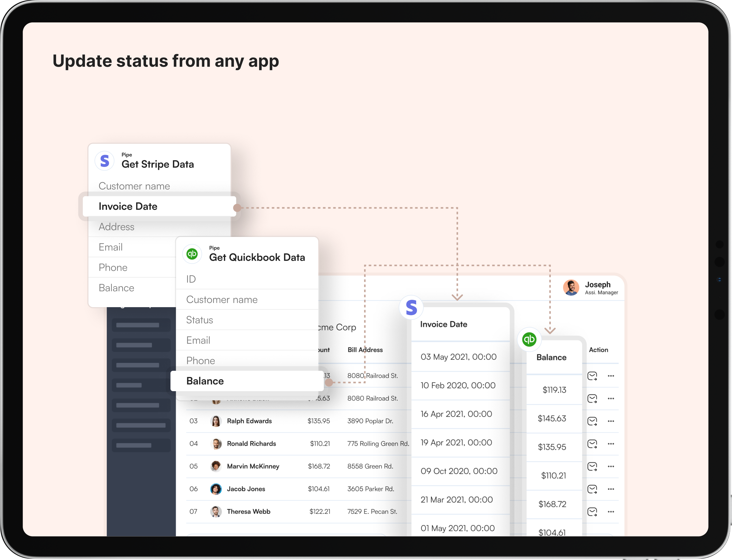Open more options for Ralph Edwards row

(611, 421)
